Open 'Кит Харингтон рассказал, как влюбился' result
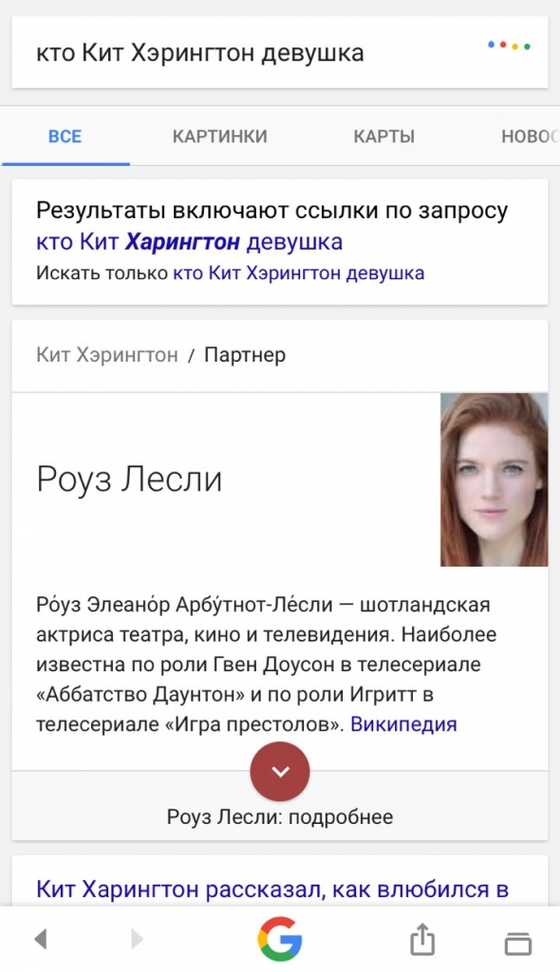Image resolution: width=560 pixels, height=972 pixels. pyautogui.click(x=272, y=889)
